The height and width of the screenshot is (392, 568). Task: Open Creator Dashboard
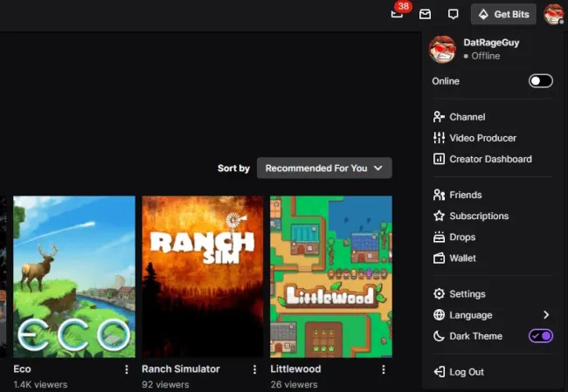tap(493, 159)
